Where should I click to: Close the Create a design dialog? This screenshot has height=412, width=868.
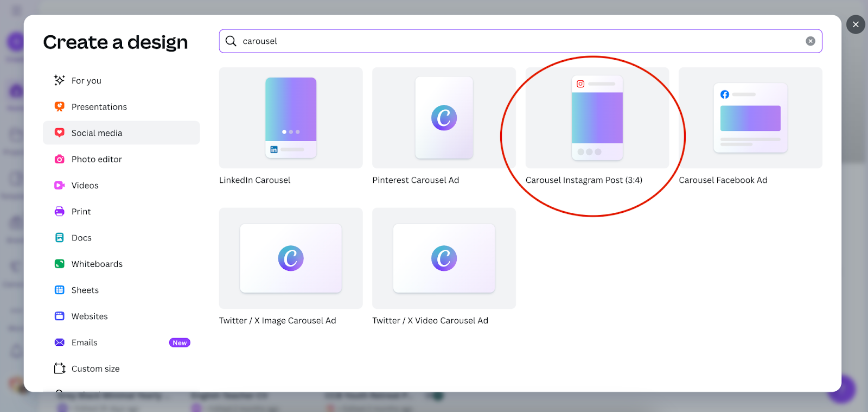click(856, 24)
